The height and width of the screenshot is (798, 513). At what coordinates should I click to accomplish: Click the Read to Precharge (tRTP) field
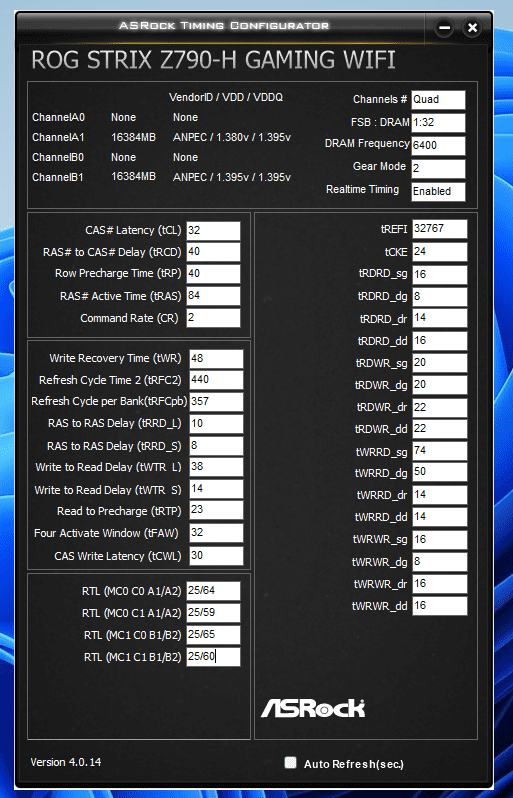(x=216, y=510)
